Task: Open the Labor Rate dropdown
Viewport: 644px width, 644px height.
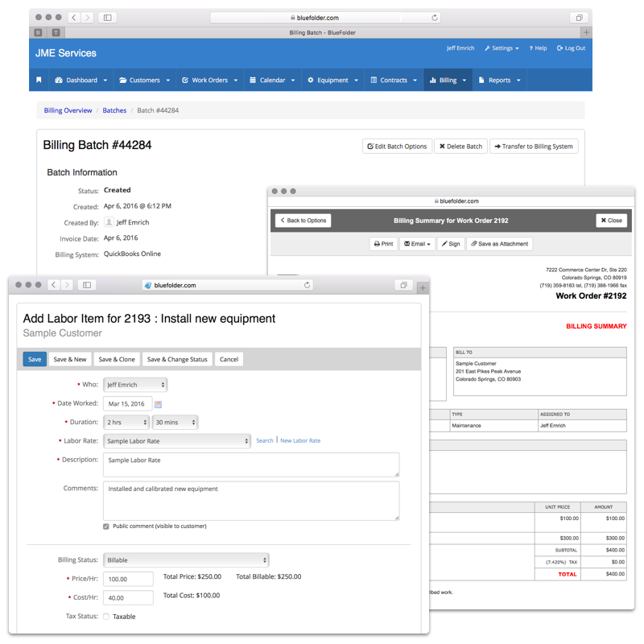Action: 177,441
